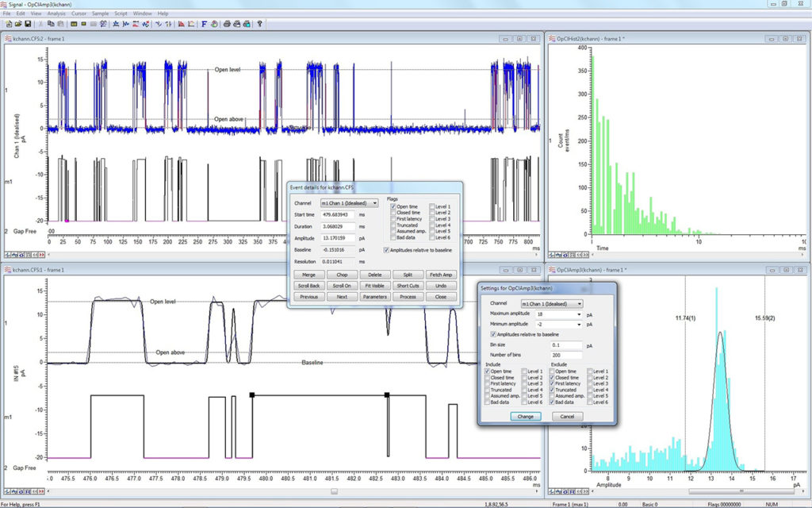
Task: Open a file using the Open toolbar icon
Action: click(x=17, y=25)
